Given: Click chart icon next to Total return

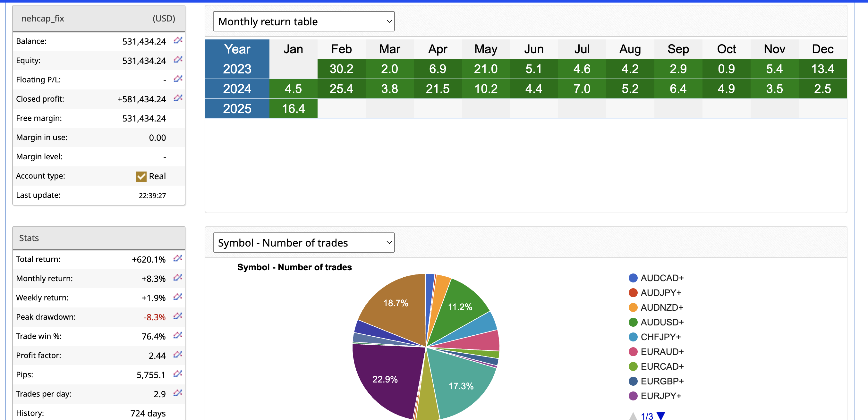Looking at the screenshot, I should 178,258.
